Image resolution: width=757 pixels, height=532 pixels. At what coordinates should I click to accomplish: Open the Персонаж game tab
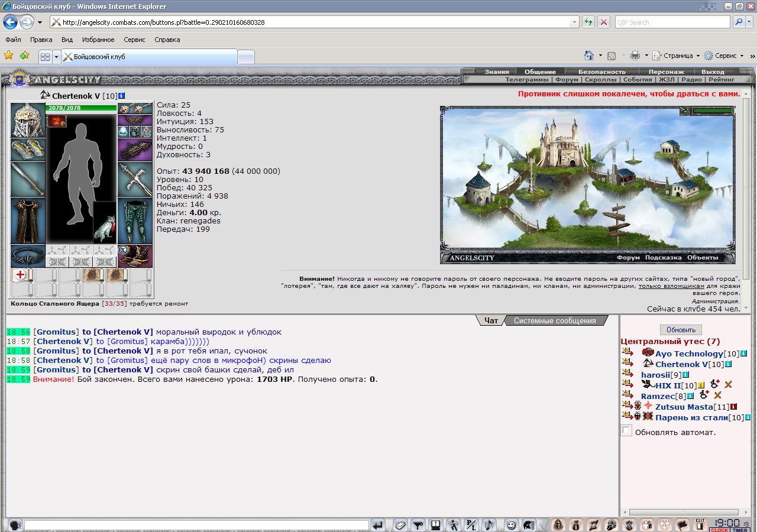(x=666, y=72)
